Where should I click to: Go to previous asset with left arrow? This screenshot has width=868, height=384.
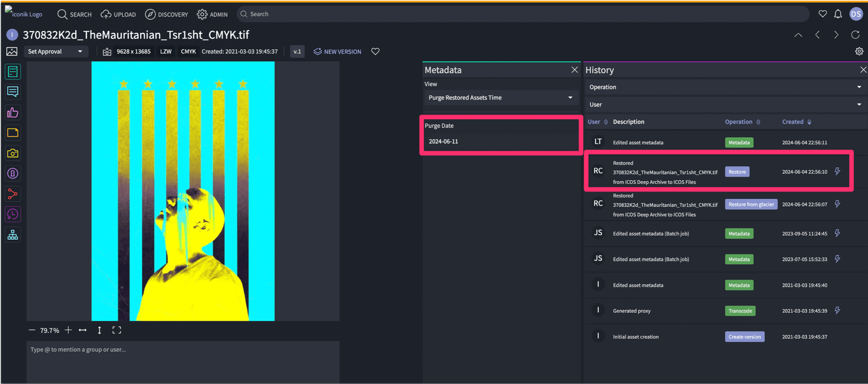click(x=817, y=35)
